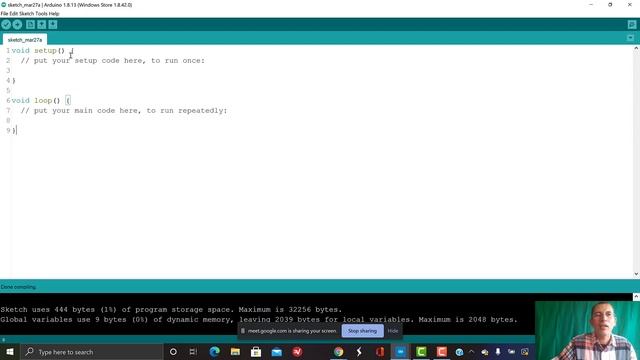Open Cortana circle icon on taskbar
Viewport: 640px width, 360px height.
coord(173,352)
